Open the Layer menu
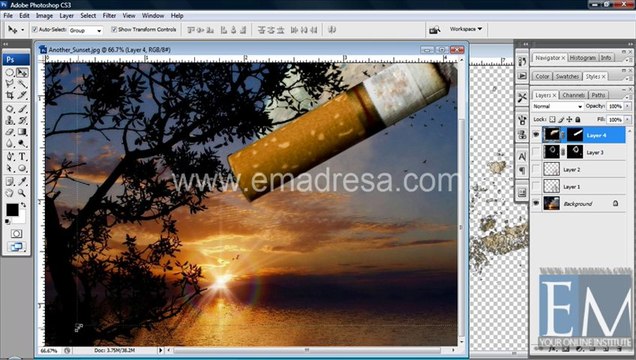The image size is (636, 360). [67, 15]
